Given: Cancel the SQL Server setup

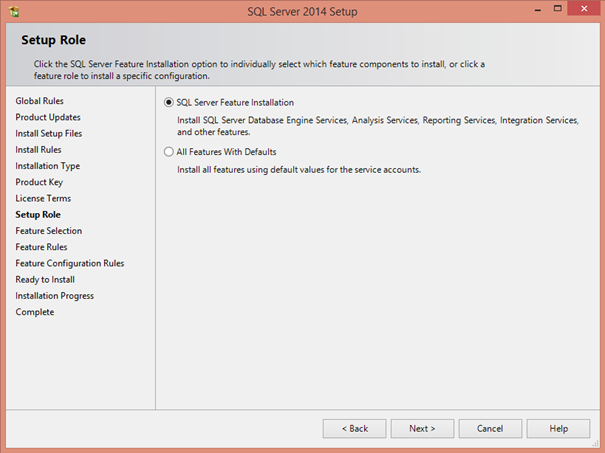Looking at the screenshot, I should click(490, 429).
